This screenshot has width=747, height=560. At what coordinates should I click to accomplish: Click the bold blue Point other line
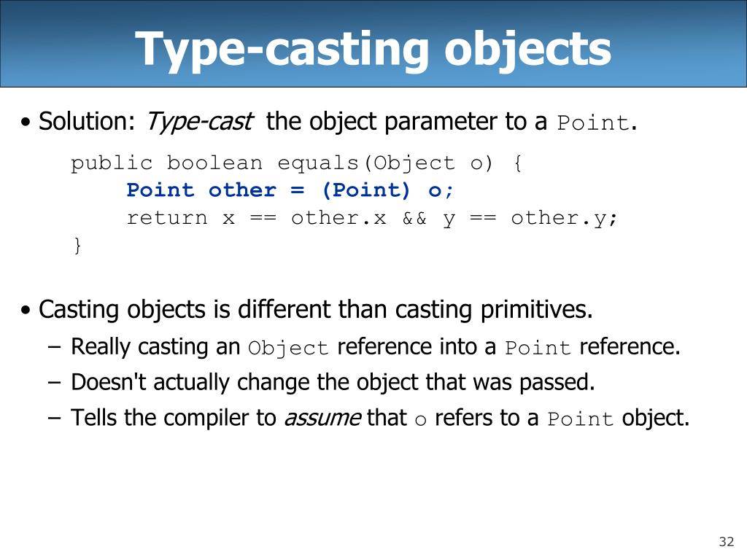click(x=290, y=190)
